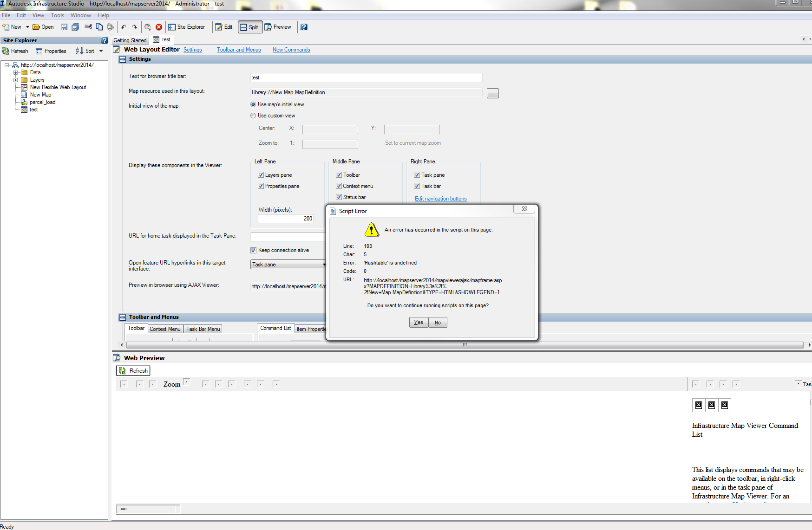Jump to Toolbar and Menus link

point(239,50)
